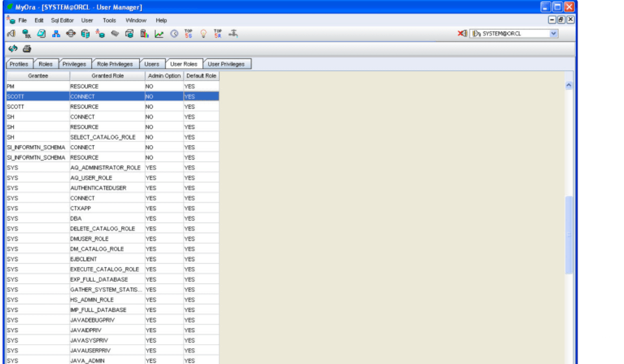Open the TOP 5S toolbar icon
This screenshot has height=364, width=624.
(189, 34)
